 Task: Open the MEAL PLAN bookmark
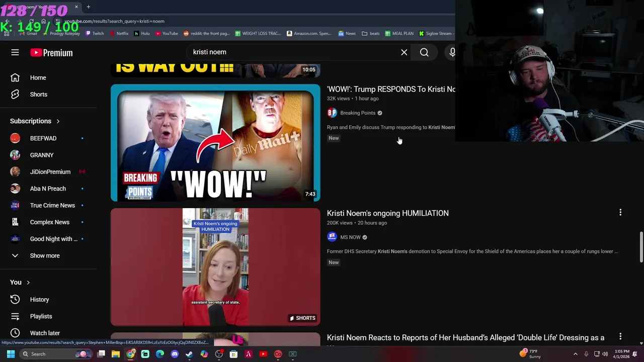coord(399,34)
